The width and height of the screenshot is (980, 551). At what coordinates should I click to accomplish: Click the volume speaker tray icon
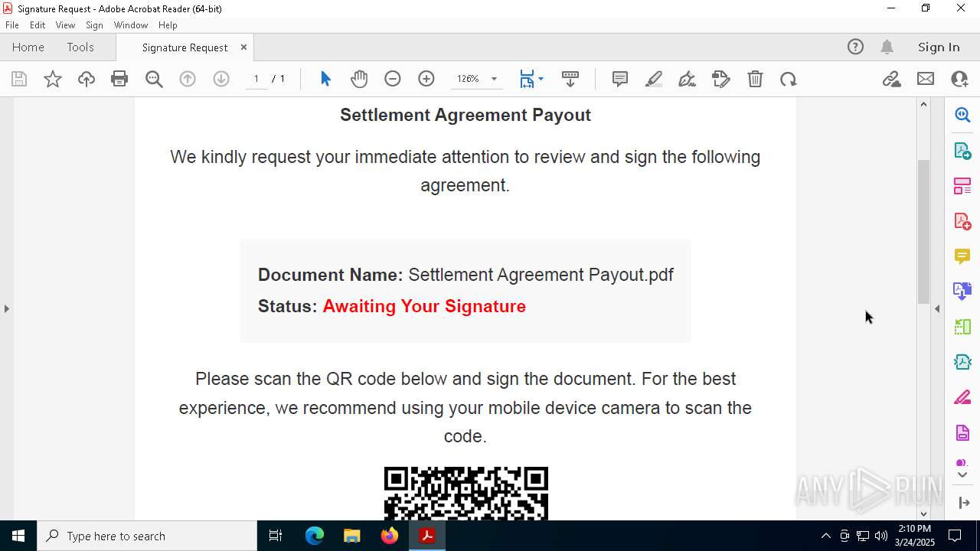click(880, 536)
